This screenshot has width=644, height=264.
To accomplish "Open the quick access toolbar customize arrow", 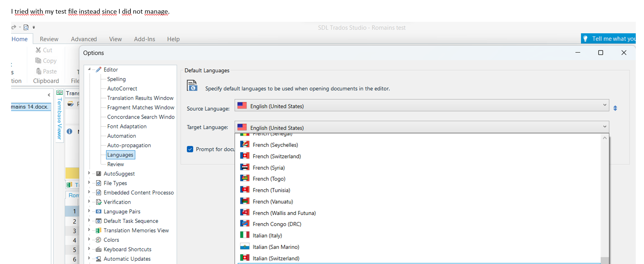I will point(34,27).
